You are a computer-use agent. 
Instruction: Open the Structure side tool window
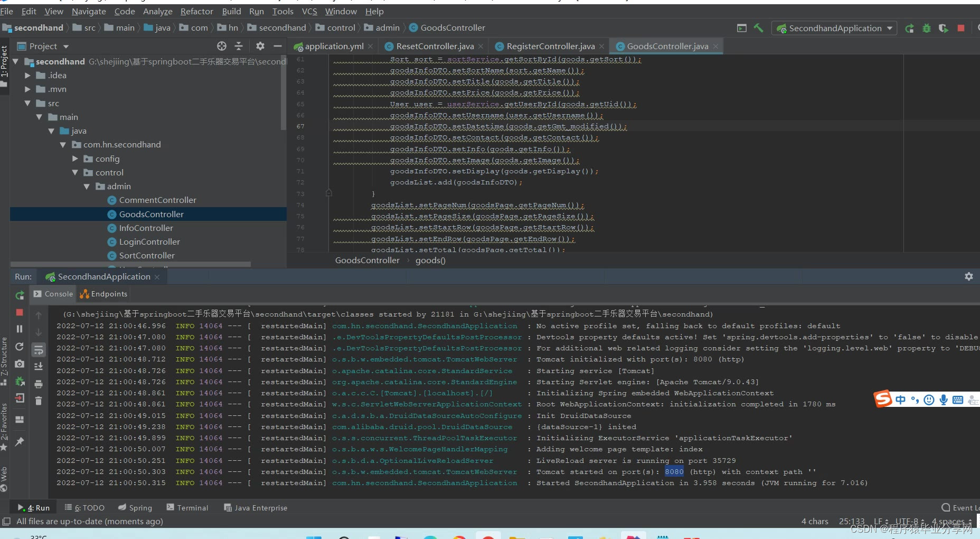pos(4,360)
